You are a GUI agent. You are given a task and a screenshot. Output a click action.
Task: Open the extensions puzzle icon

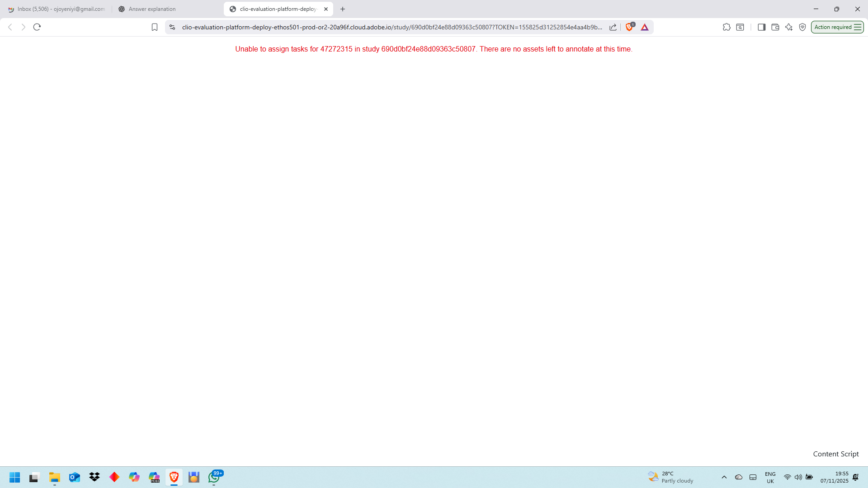(726, 27)
